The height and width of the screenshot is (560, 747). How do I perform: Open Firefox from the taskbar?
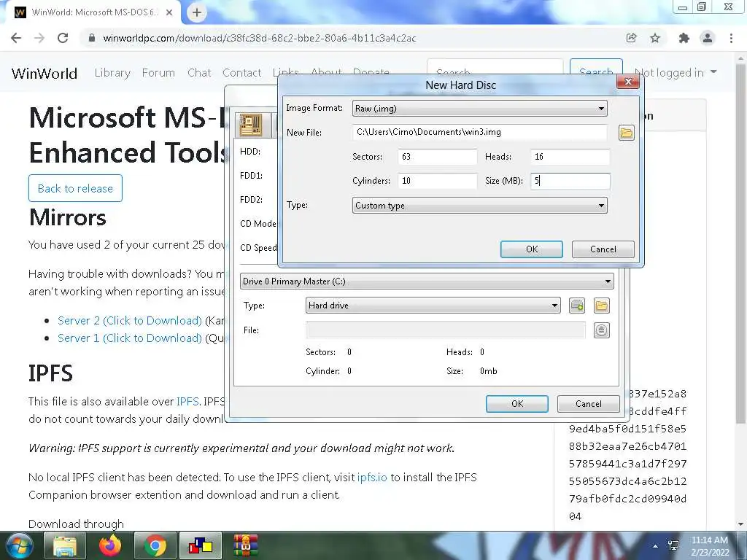(110, 545)
